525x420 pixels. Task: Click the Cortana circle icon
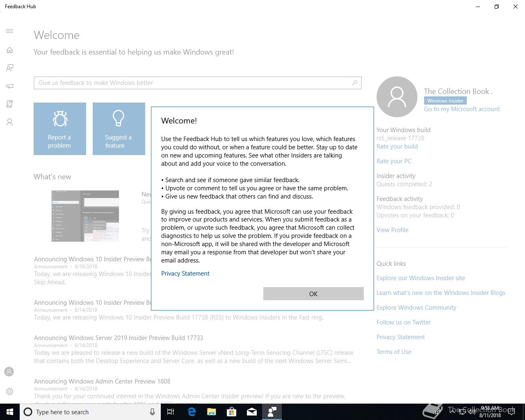coord(28,412)
